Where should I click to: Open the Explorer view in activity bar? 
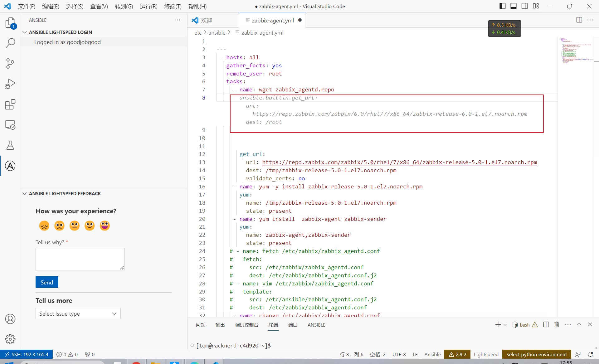pos(10,23)
